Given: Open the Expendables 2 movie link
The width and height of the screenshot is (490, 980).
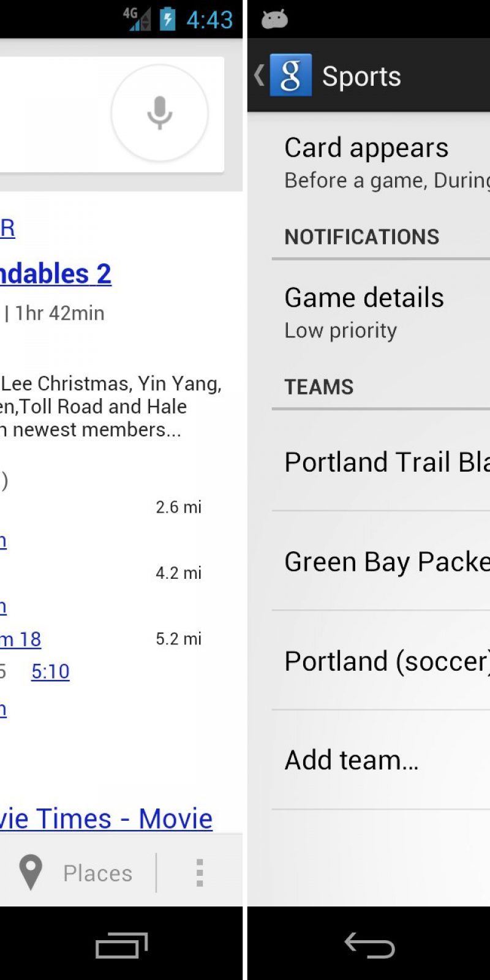Looking at the screenshot, I should [x=55, y=274].
